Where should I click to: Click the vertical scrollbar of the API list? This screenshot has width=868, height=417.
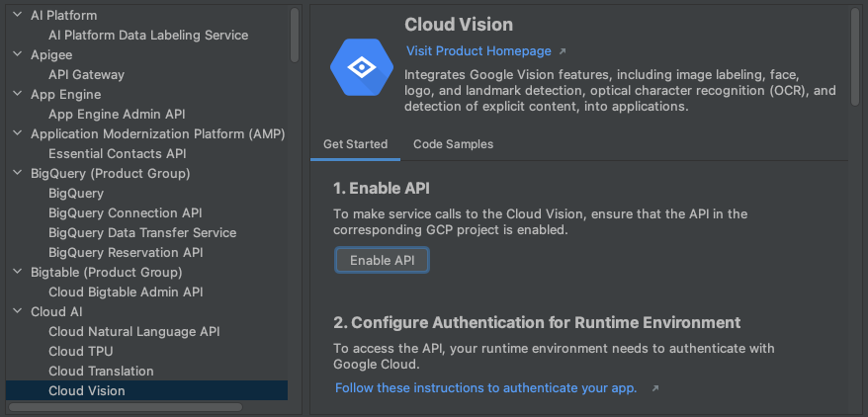click(x=295, y=35)
